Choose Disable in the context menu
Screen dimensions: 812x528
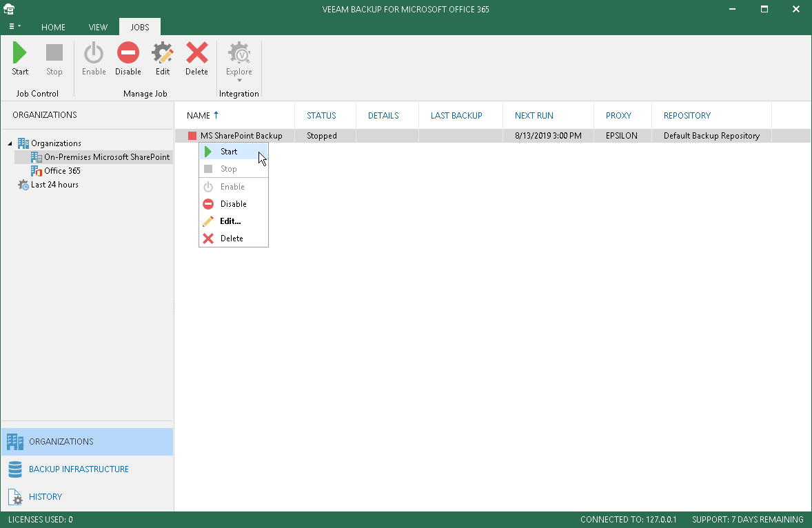click(234, 204)
